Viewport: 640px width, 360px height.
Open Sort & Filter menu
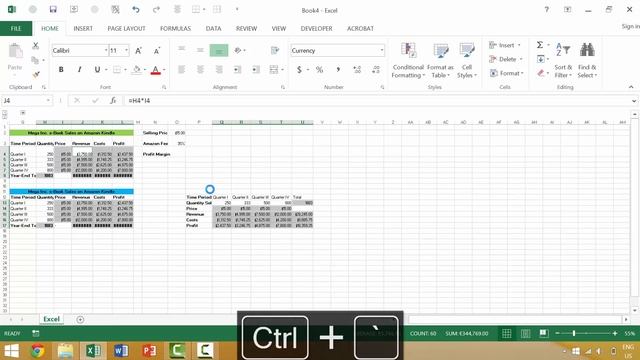pyautogui.click(x=563, y=60)
